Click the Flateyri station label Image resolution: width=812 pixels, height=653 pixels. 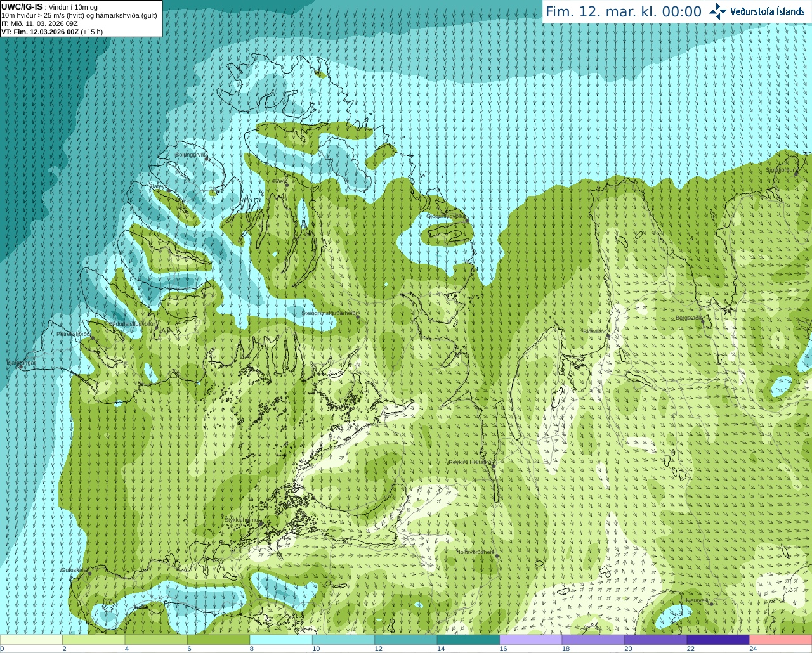click(159, 186)
